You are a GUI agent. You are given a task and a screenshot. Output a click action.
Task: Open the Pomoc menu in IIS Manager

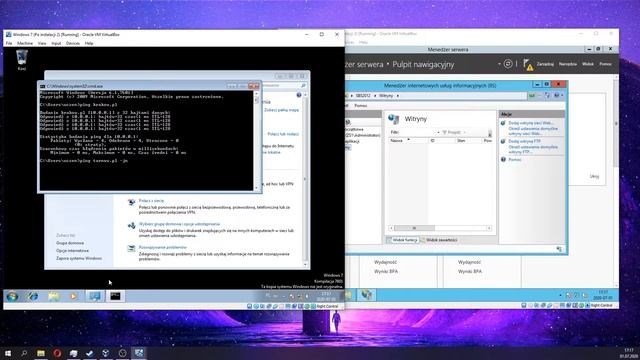pos(360,106)
